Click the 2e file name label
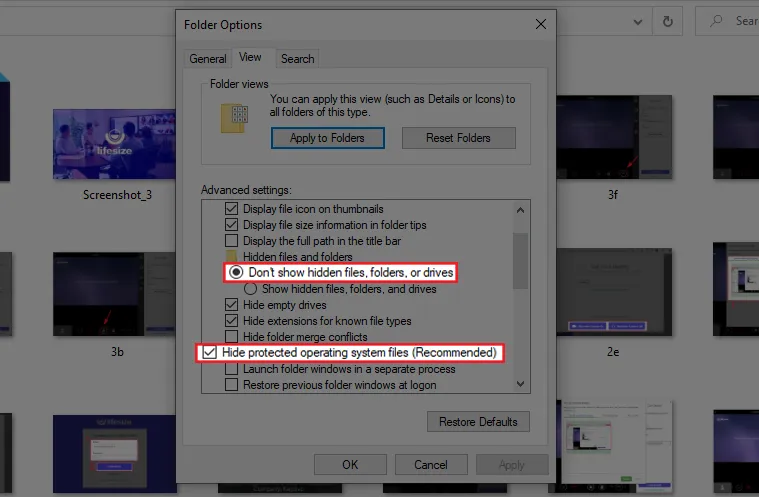The width and height of the screenshot is (759, 497). pos(613,351)
